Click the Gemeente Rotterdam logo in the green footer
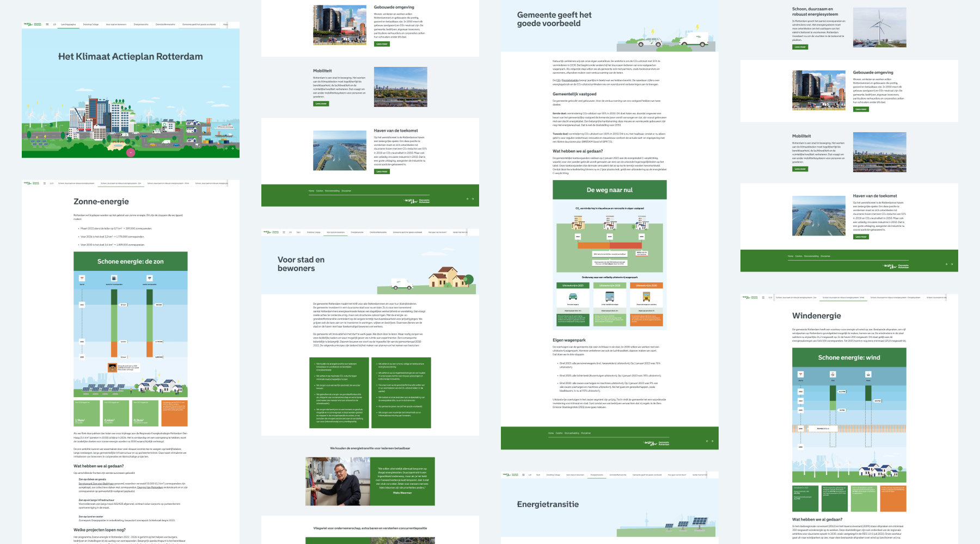Screen dimensions: 980x544 [416, 200]
